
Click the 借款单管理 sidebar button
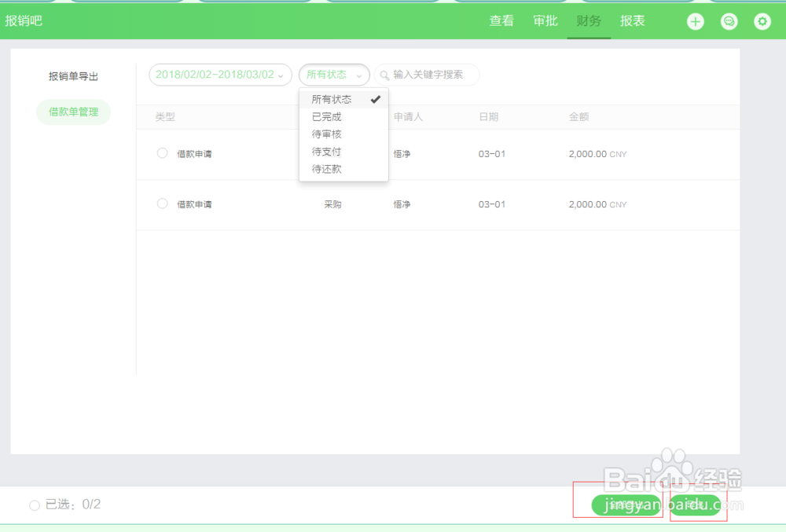click(72, 112)
